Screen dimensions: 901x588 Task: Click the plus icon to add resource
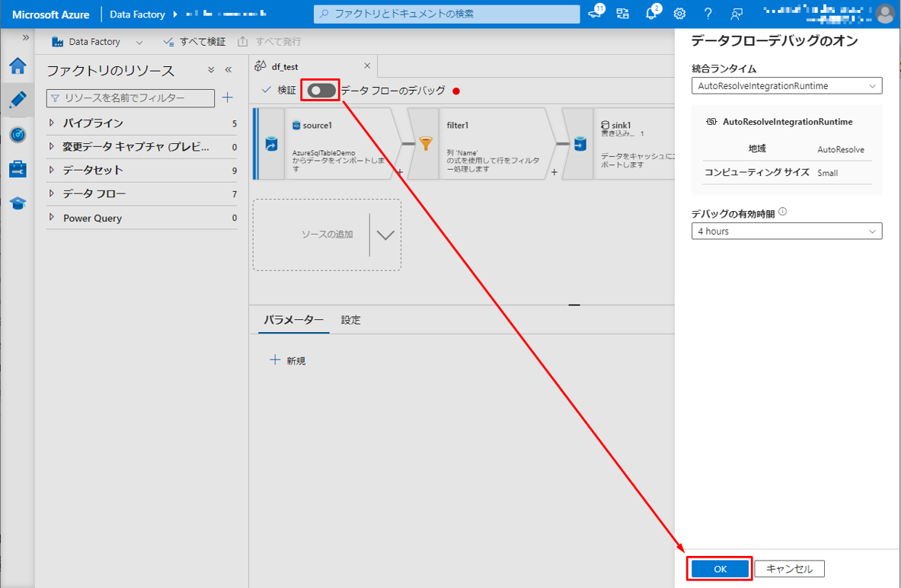(x=227, y=97)
